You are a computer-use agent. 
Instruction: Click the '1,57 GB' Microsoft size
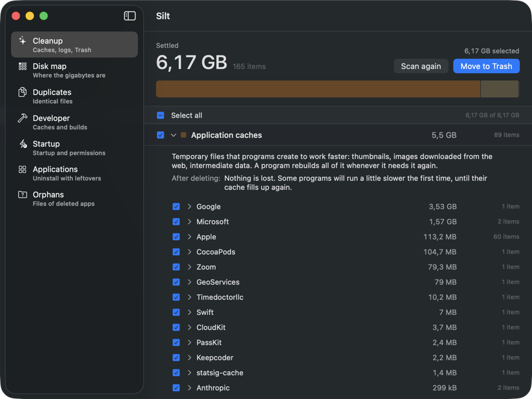click(x=443, y=221)
